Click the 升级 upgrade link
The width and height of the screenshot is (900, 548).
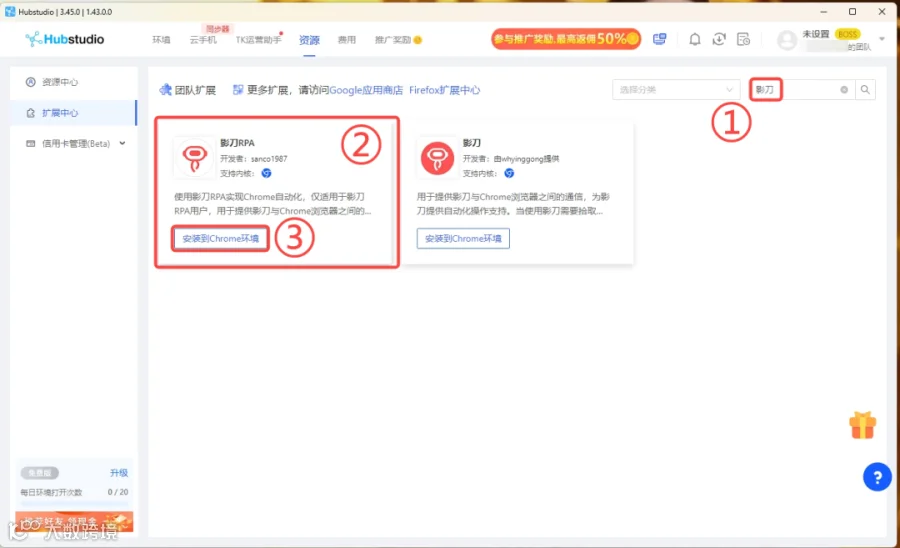pyautogui.click(x=119, y=473)
